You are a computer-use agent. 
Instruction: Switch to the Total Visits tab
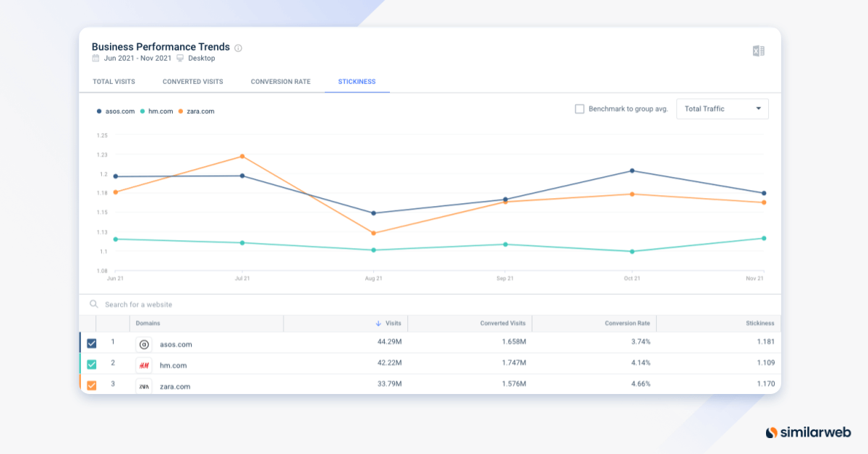click(x=114, y=82)
